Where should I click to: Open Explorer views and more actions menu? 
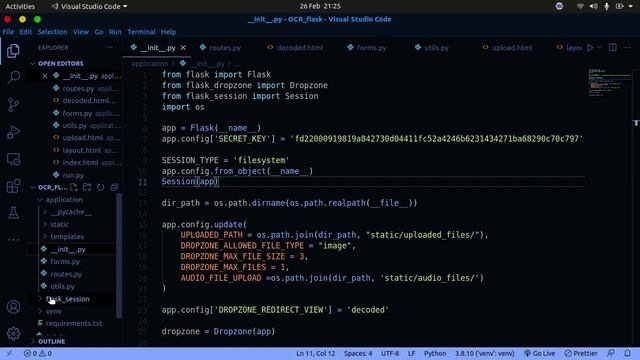[x=109, y=47]
